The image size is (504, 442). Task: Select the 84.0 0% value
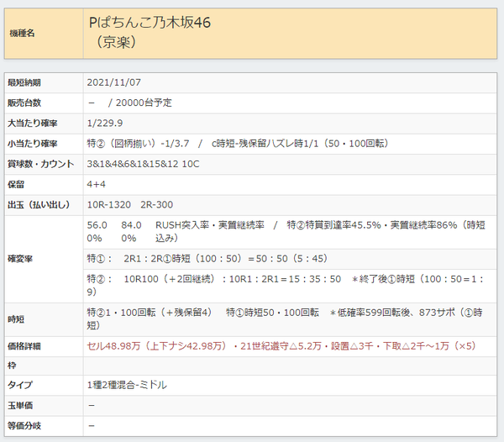[131, 231]
